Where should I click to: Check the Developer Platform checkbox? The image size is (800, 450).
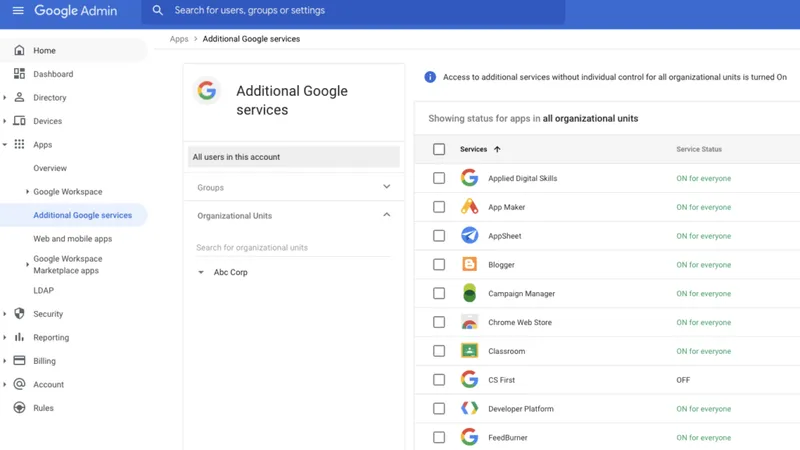[x=439, y=409]
